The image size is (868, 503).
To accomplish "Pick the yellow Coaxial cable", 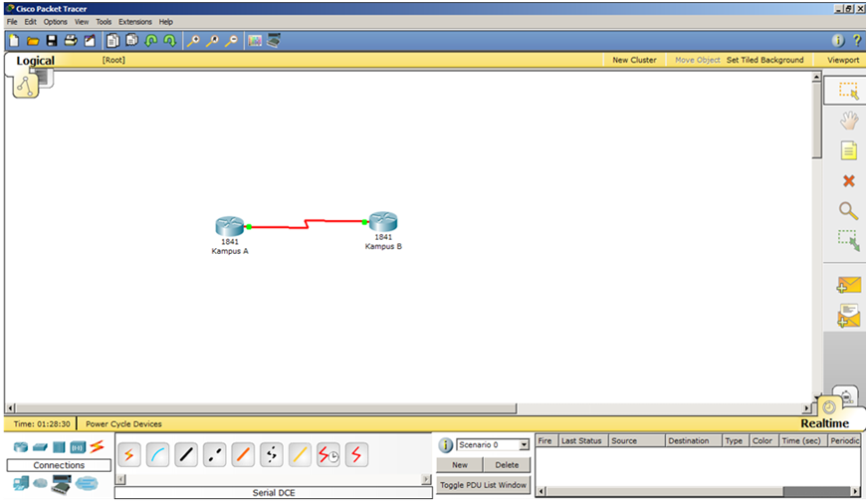I will coord(300,455).
